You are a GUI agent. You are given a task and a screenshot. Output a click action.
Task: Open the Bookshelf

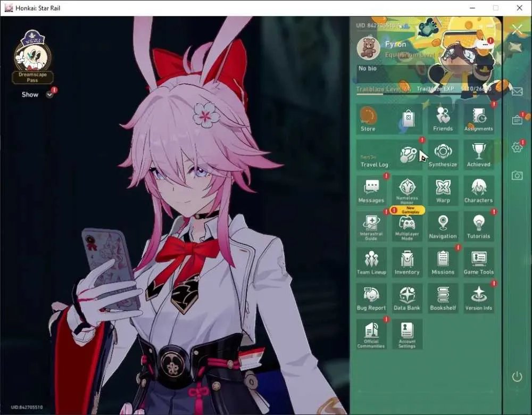[443, 298]
